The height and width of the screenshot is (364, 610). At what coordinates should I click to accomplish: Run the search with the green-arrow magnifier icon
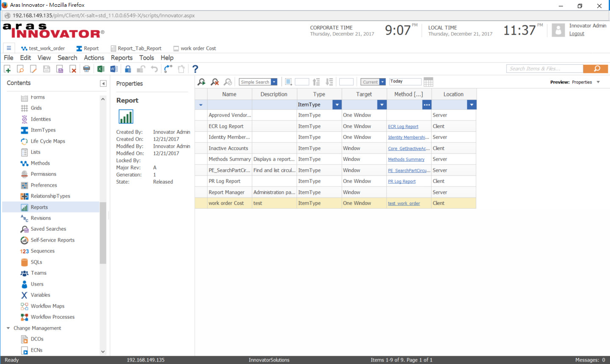(x=202, y=82)
